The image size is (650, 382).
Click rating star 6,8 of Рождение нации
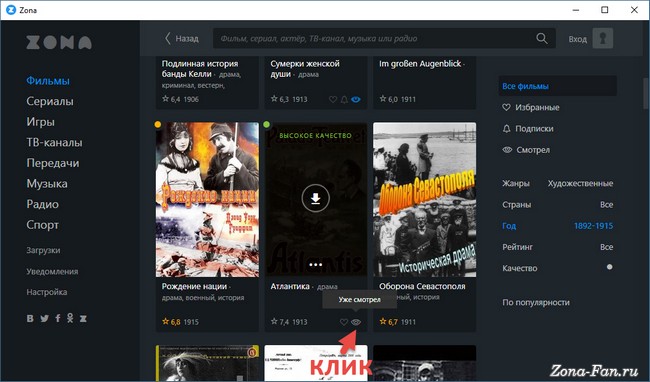(x=166, y=322)
